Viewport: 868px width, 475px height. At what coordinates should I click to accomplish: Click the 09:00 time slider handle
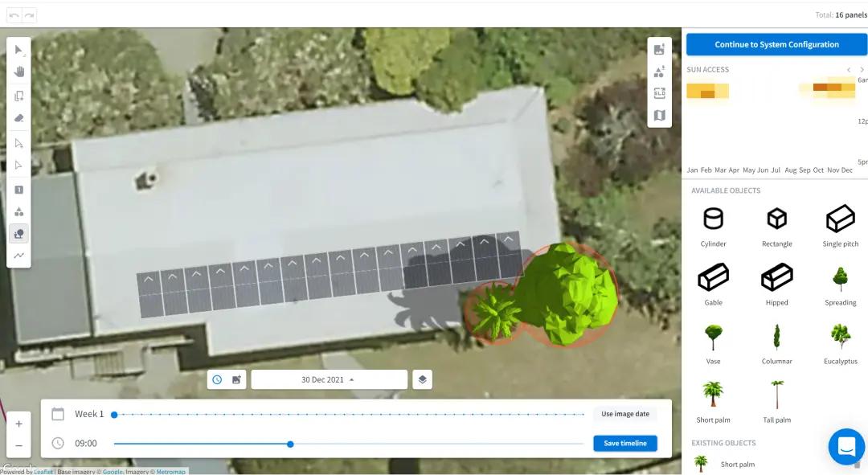[x=290, y=444]
